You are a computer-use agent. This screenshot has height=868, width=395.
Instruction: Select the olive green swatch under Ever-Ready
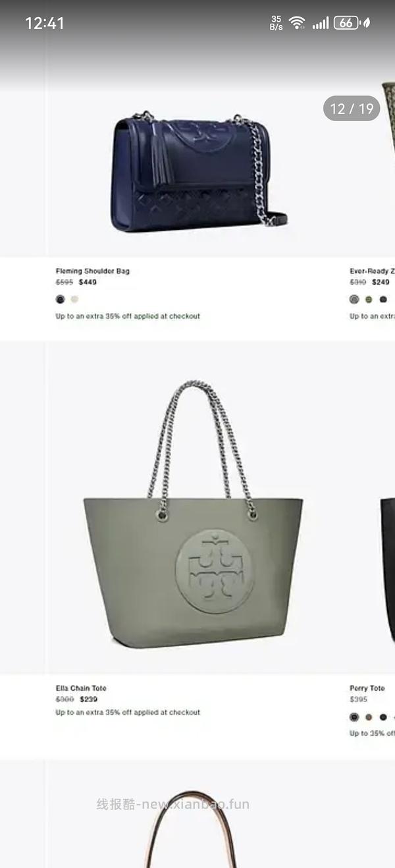(x=369, y=299)
